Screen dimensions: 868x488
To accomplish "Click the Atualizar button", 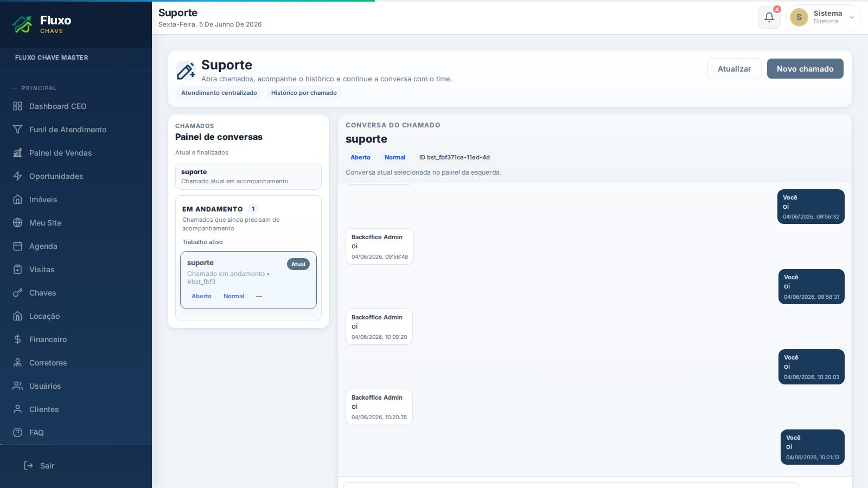I will (x=735, y=69).
